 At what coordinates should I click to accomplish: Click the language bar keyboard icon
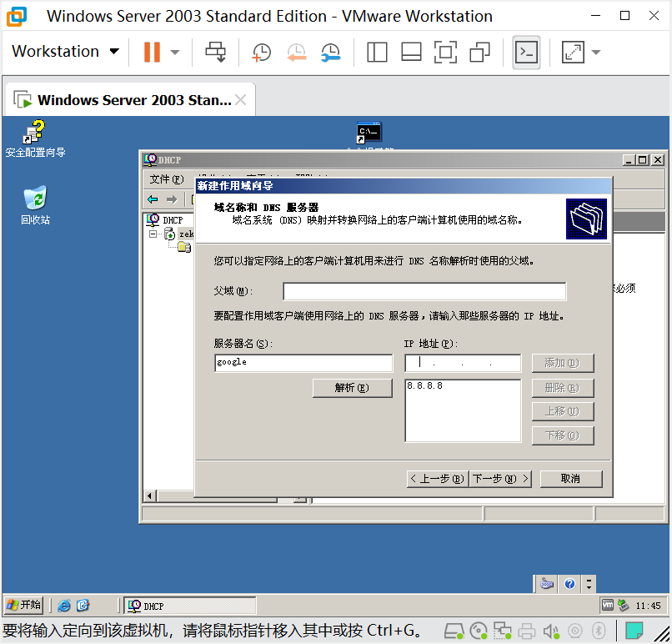[x=546, y=584]
